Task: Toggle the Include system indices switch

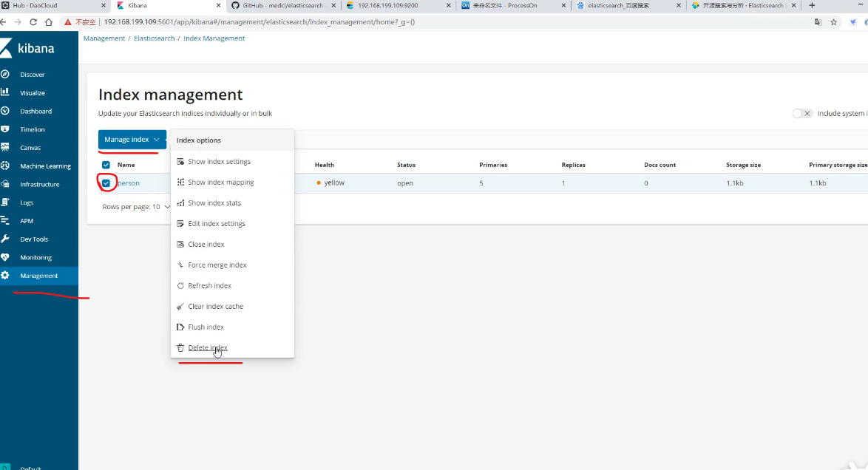Action: click(801, 114)
